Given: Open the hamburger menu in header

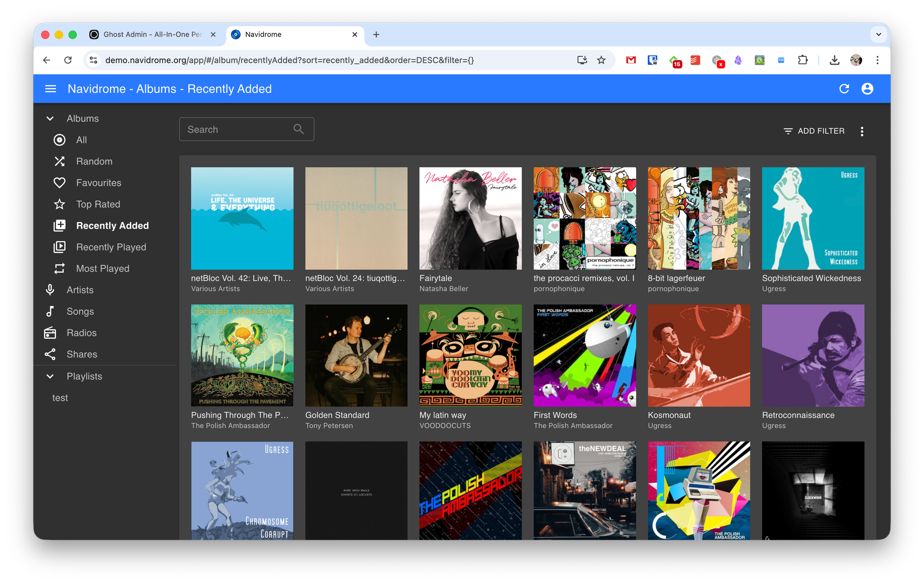Looking at the screenshot, I should 50,89.
